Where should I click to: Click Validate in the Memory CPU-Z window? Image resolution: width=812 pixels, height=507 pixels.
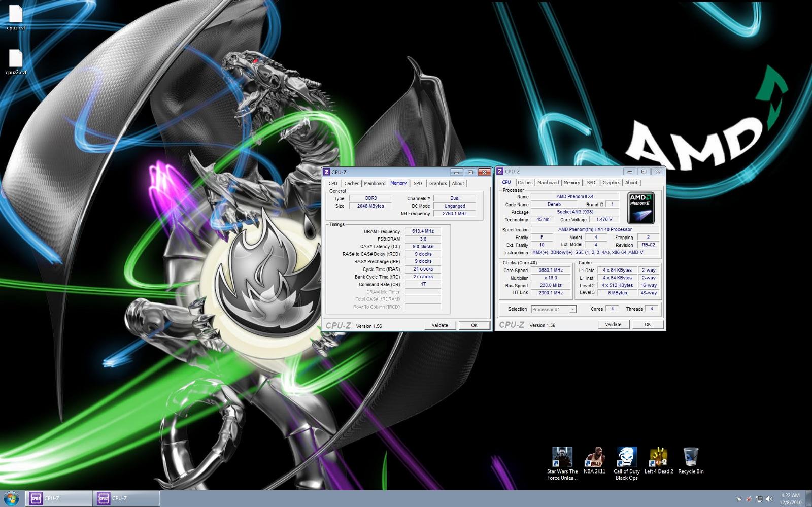coord(440,325)
